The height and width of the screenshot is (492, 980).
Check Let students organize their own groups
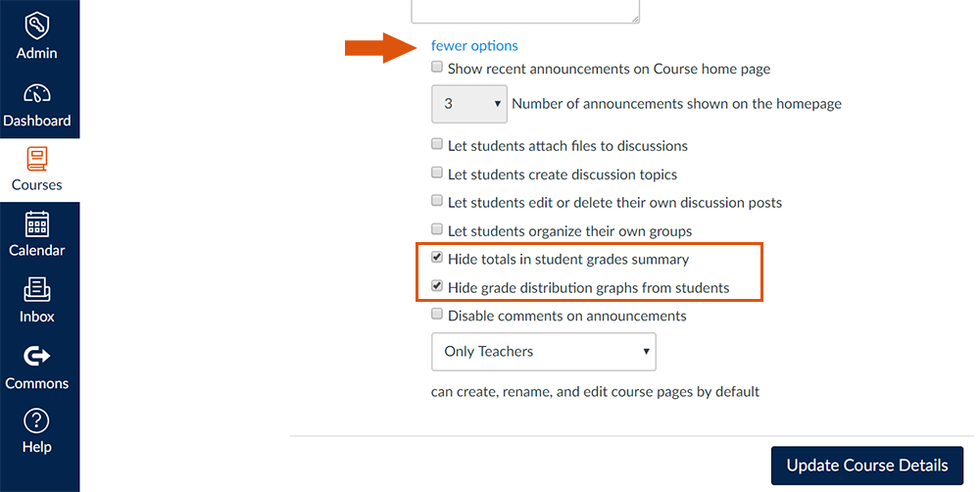click(x=437, y=229)
